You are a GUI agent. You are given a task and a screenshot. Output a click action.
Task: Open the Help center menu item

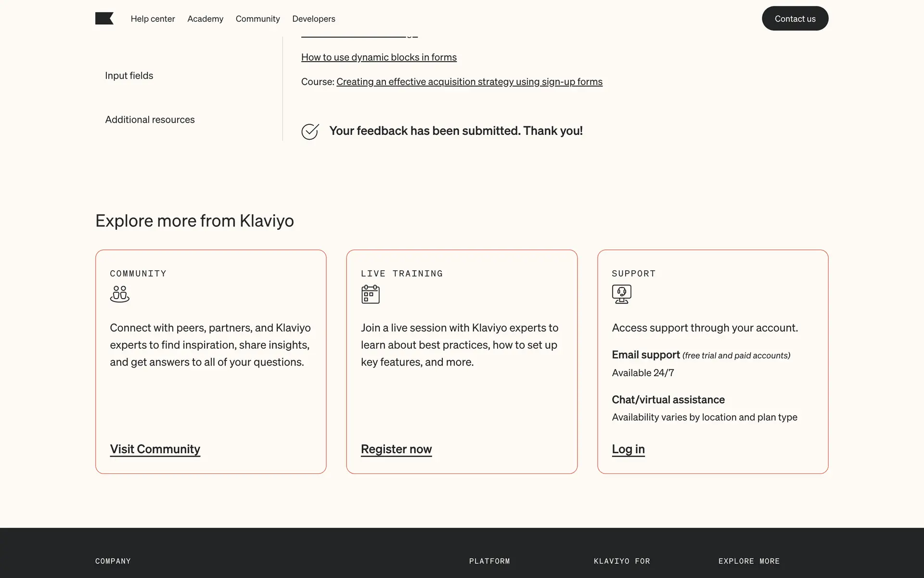(x=153, y=19)
